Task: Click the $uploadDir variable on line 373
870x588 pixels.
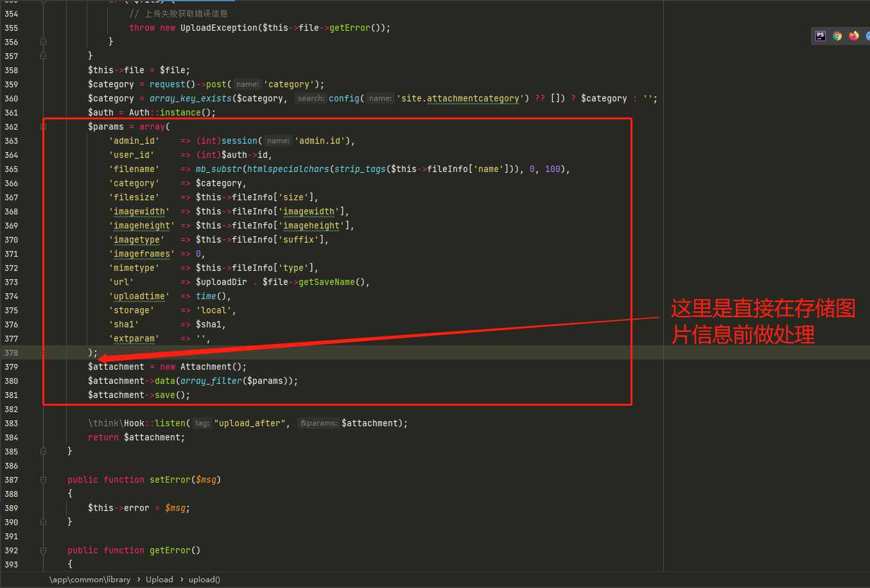Action: coord(222,282)
